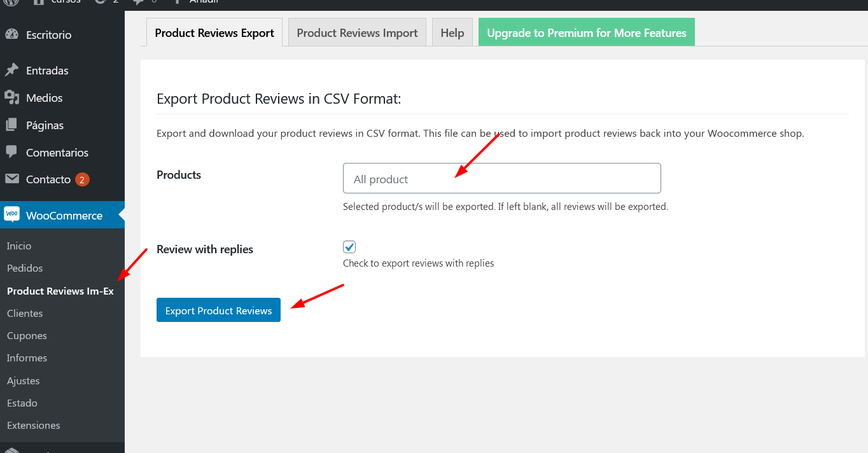Viewport: 868px width, 453px height.
Task: Click the Contacto envelope icon
Action: [x=11, y=179]
